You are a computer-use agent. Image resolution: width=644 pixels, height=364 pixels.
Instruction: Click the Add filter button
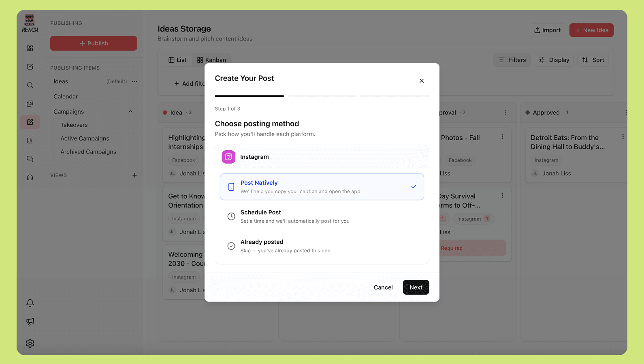[x=189, y=84]
